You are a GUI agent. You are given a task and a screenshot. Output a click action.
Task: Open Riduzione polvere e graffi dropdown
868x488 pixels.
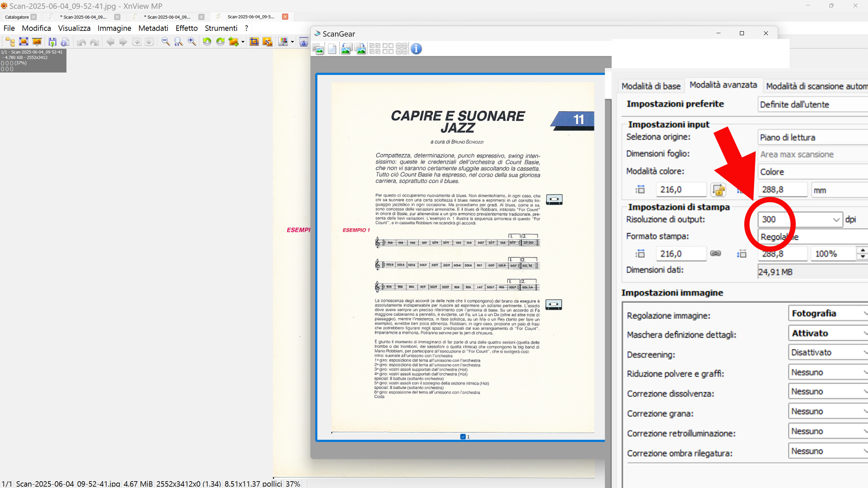[x=828, y=372]
